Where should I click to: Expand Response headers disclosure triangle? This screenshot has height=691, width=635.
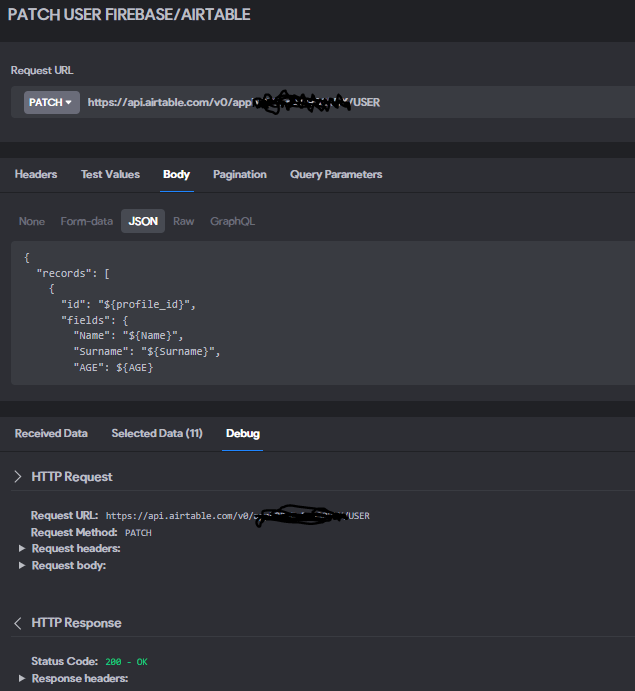(x=22, y=678)
